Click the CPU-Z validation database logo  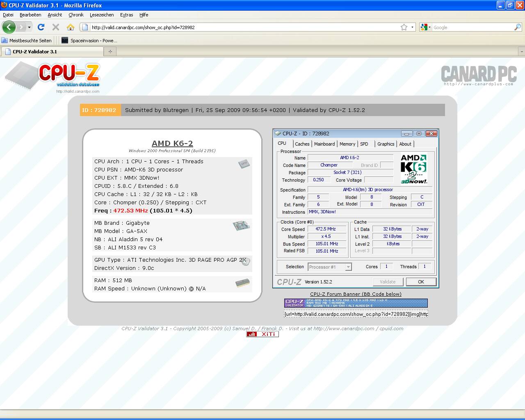pyautogui.click(x=52, y=78)
